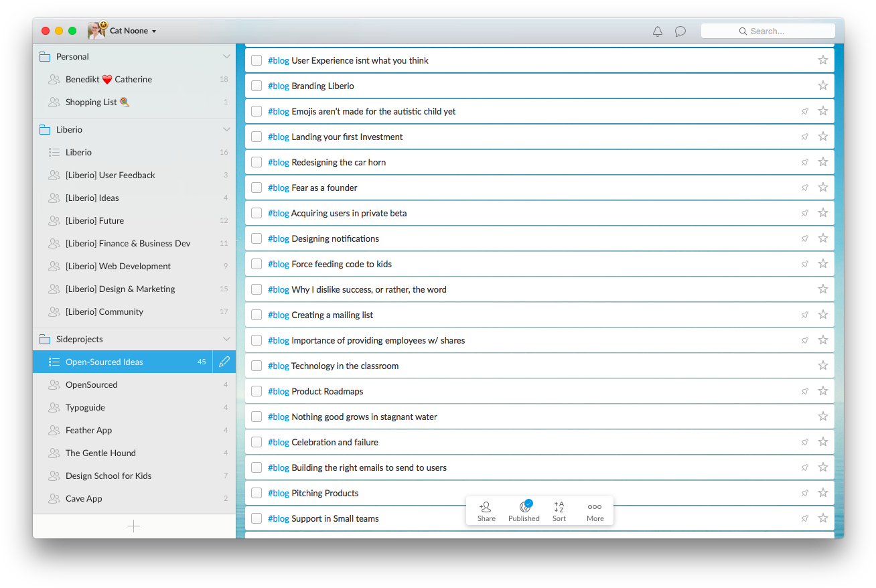Click the pencil edit icon on Open-Sourced Ideas
876x588 pixels.
(x=224, y=362)
